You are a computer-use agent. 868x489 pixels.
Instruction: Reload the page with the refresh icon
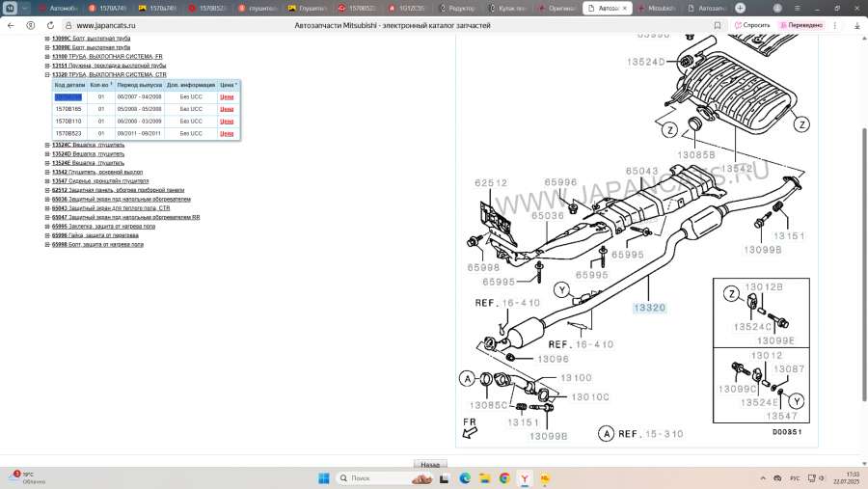[50, 25]
